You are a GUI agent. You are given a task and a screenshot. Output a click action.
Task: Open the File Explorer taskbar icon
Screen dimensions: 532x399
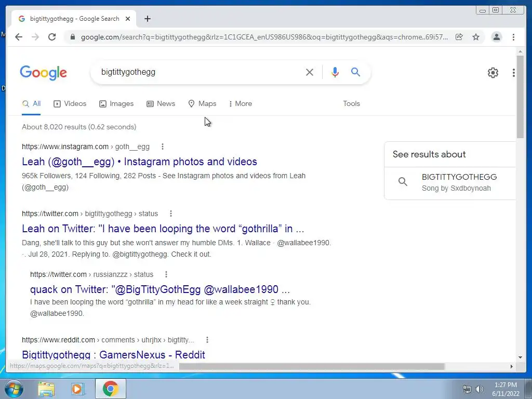point(46,389)
